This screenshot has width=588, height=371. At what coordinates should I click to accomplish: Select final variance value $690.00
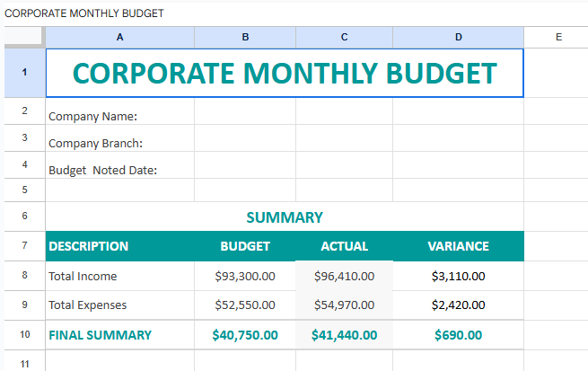[x=458, y=335]
